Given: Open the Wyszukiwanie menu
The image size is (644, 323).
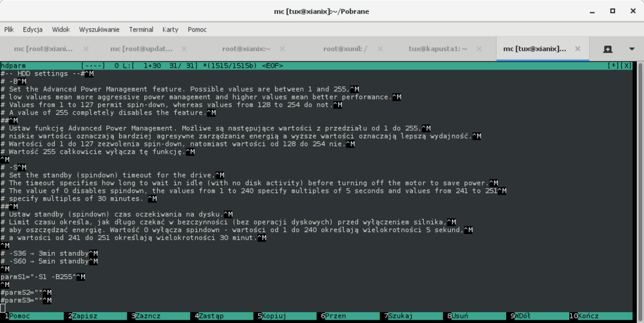Looking at the screenshot, I should pos(99,29).
